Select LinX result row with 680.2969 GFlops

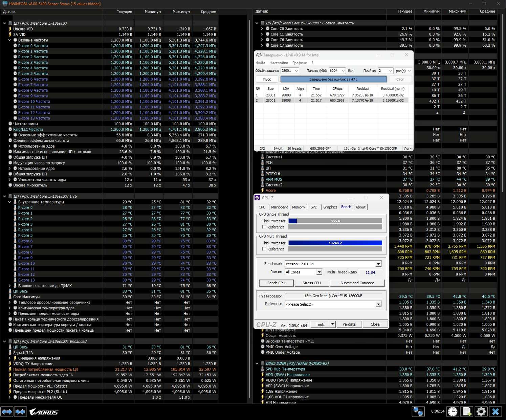click(332, 101)
